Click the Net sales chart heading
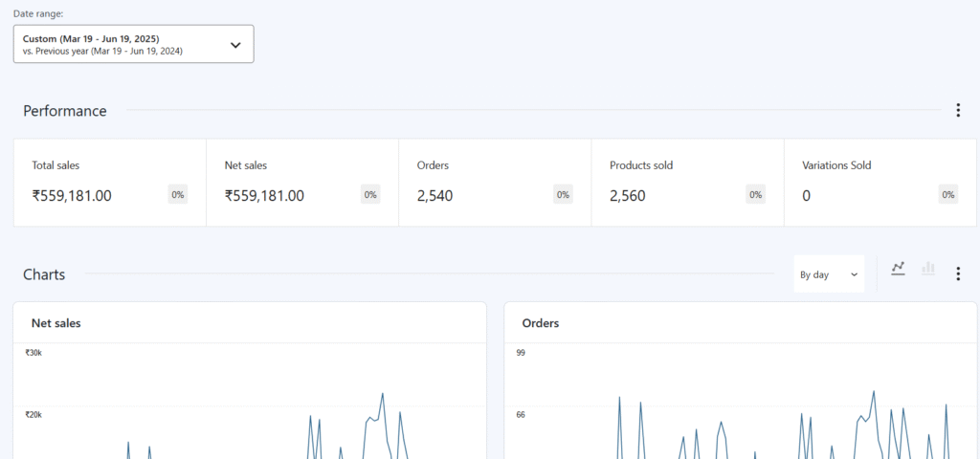 click(56, 323)
